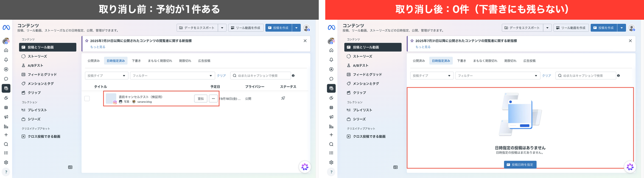
Task: Click リール動画を作成 in left screenshot
Action: 246,28
